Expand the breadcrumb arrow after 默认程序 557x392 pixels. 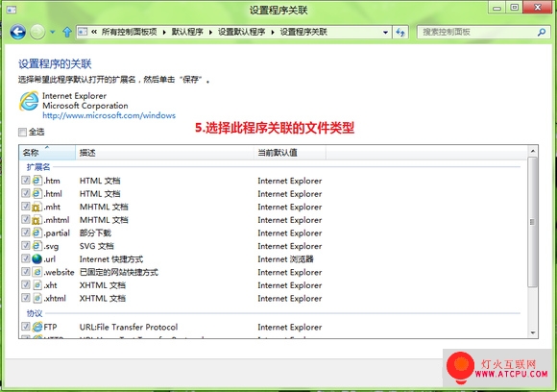click(x=210, y=33)
